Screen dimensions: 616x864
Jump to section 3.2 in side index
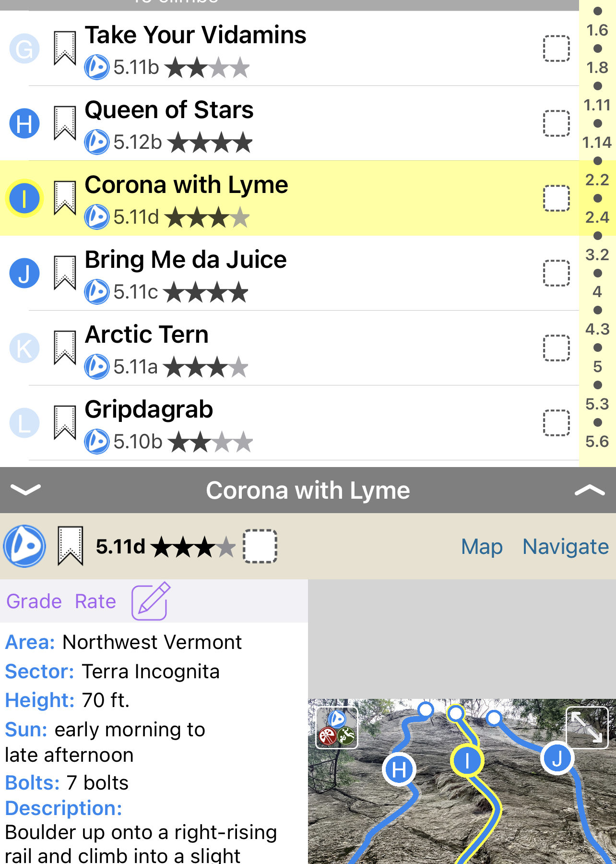[x=597, y=255]
